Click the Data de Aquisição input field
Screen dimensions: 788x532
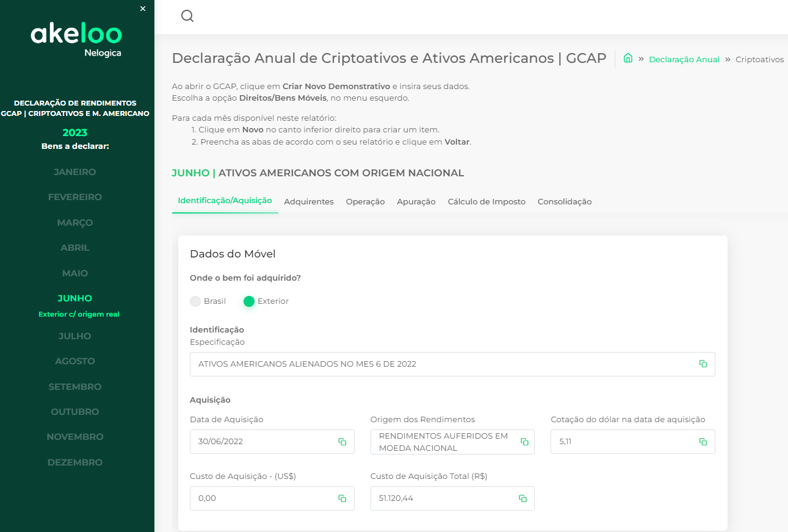pyautogui.click(x=264, y=442)
